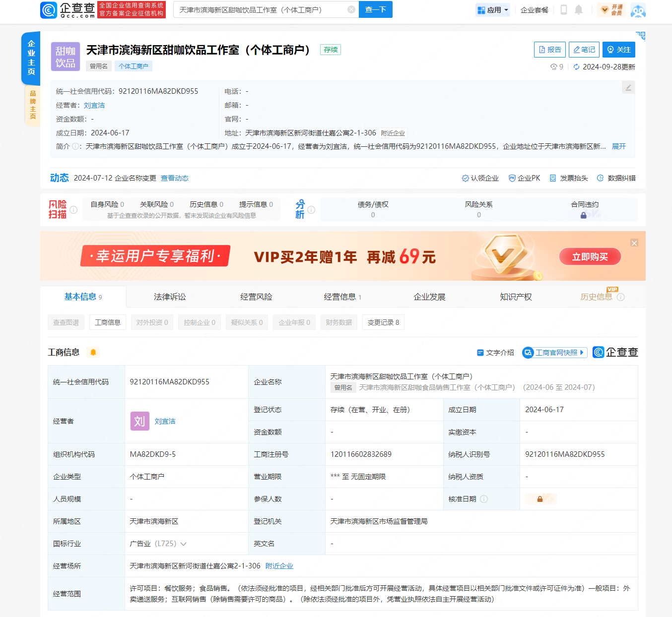Open the user avatar icon
The height and width of the screenshot is (617, 672).
(638, 9)
